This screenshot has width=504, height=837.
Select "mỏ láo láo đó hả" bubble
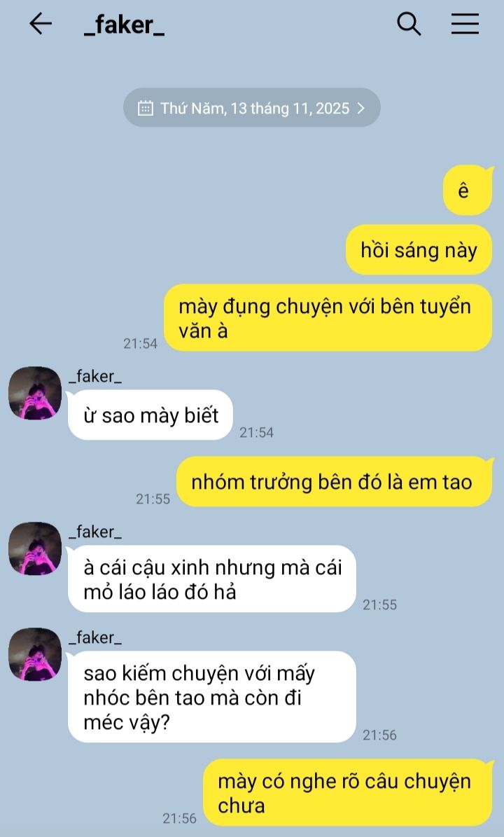point(211,579)
